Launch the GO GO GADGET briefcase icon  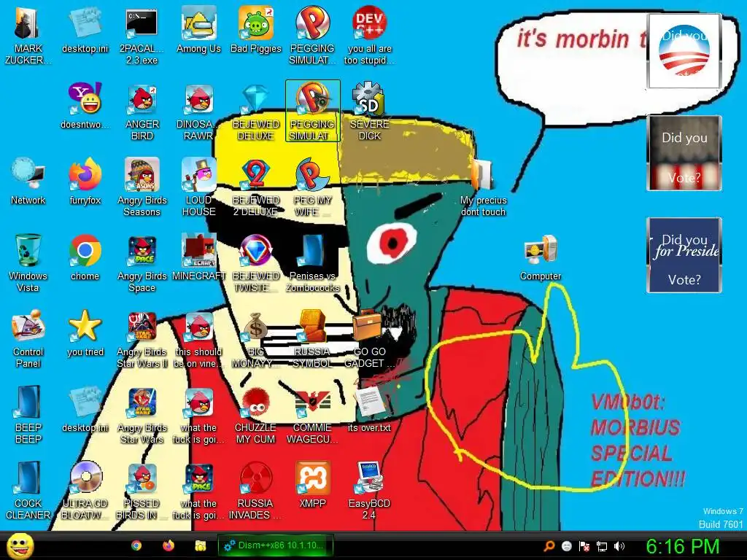click(369, 338)
